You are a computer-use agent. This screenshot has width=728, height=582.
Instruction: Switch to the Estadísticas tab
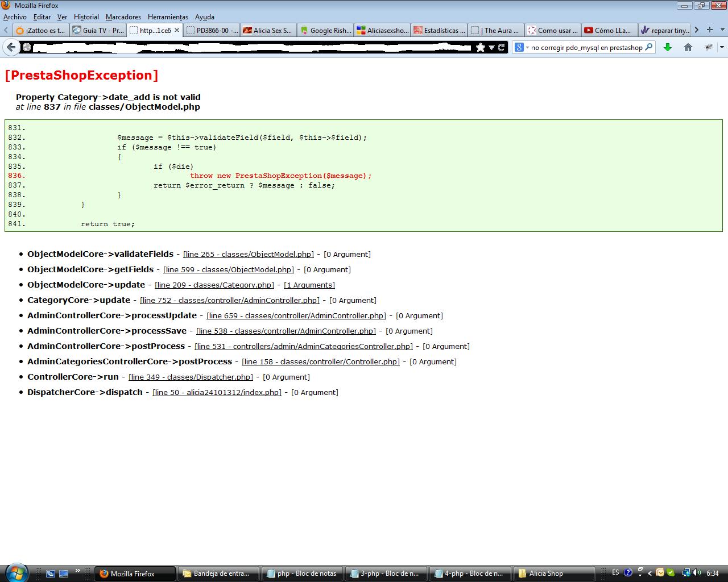[x=439, y=30]
